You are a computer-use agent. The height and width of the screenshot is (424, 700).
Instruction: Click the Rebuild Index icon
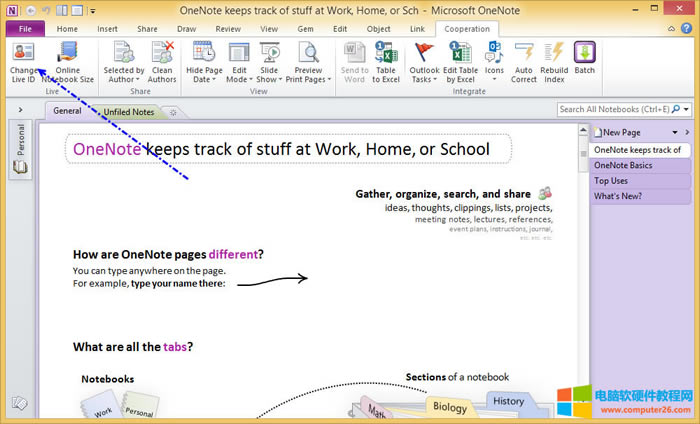pyautogui.click(x=554, y=54)
